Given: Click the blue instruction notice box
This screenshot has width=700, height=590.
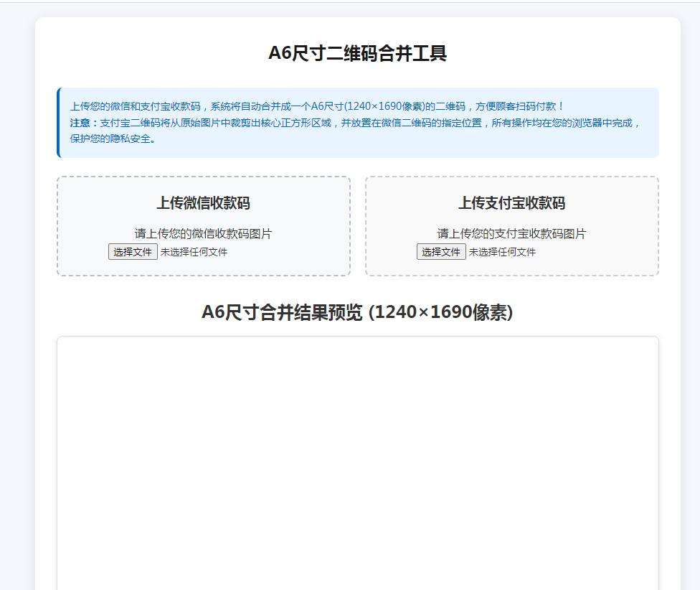Looking at the screenshot, I should coord(357,122).
